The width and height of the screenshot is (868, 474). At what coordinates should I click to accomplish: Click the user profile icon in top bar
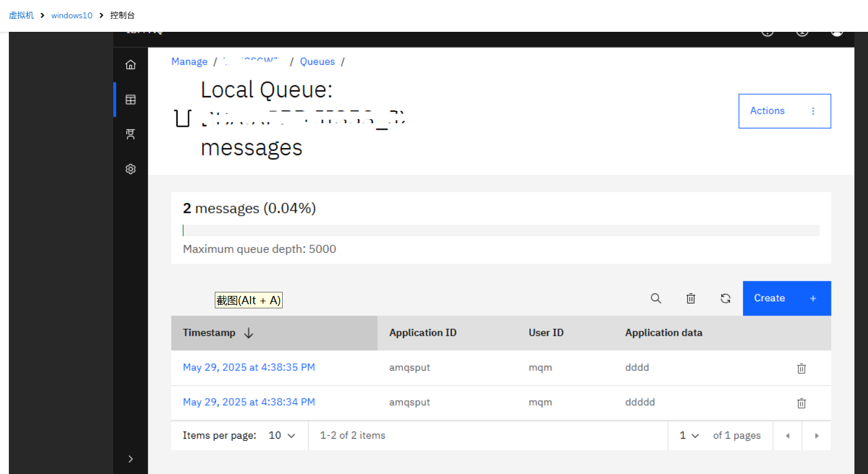coord(837,33)
